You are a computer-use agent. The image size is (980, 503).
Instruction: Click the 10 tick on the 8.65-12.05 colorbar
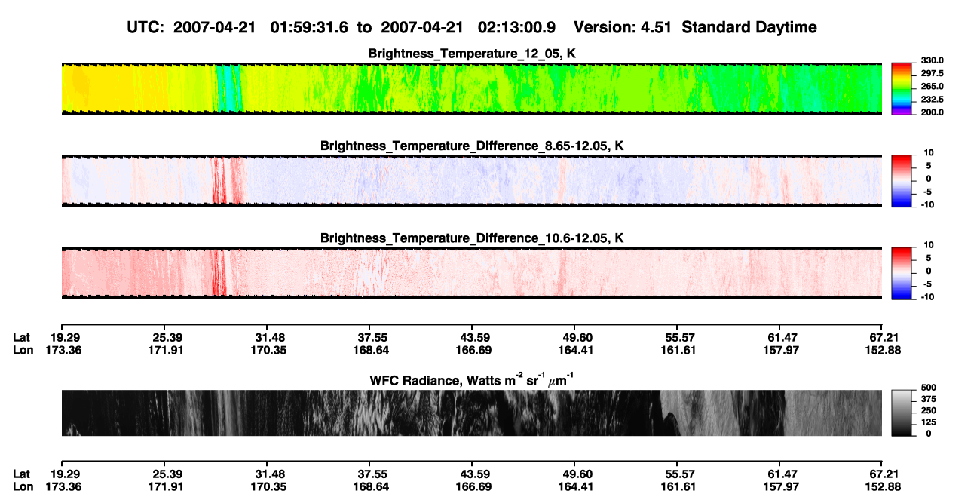[928, 152]
